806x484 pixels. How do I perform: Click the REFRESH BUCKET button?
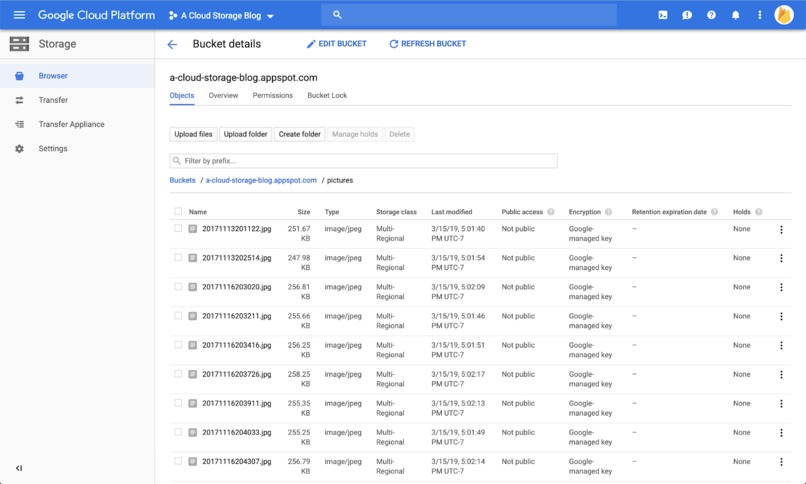(428, 44)
